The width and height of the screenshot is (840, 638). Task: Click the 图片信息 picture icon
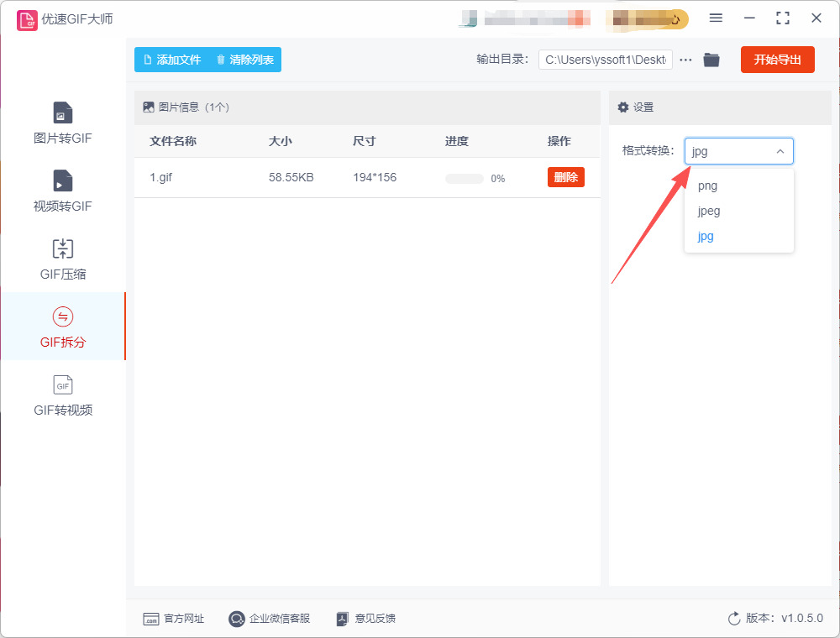tap(149, 107)
